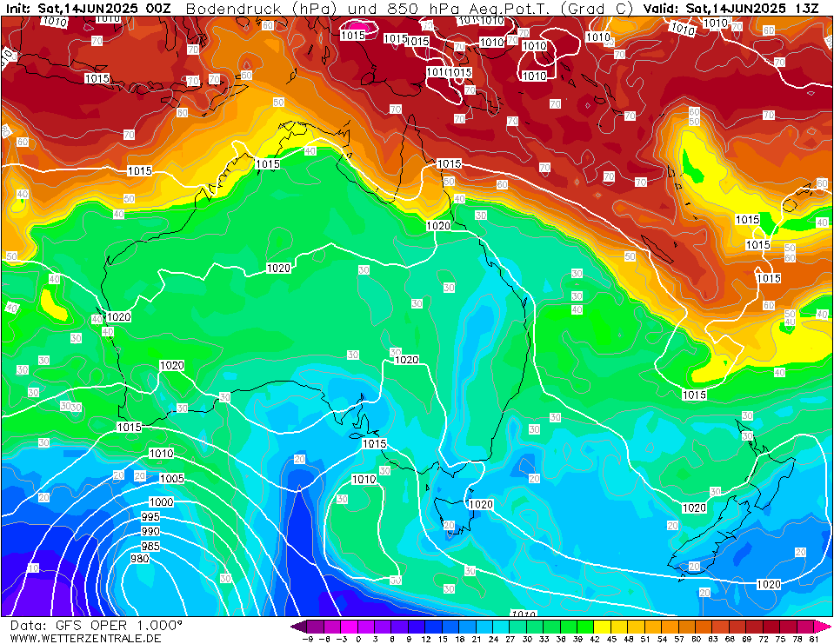Click the 75 value on the color scale

(780, 639)
